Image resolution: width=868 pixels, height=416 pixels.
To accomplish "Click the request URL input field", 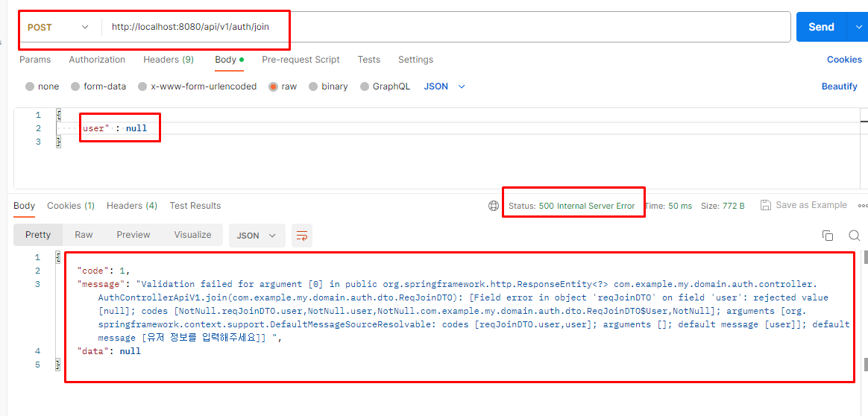I will click(x=446, y=27).
